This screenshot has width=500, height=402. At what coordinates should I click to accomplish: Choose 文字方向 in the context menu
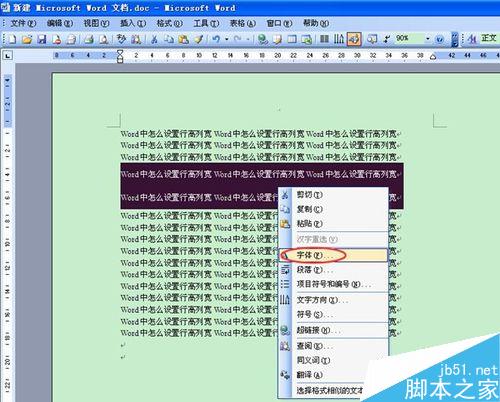pyautogui.click(x=333, y=300)
